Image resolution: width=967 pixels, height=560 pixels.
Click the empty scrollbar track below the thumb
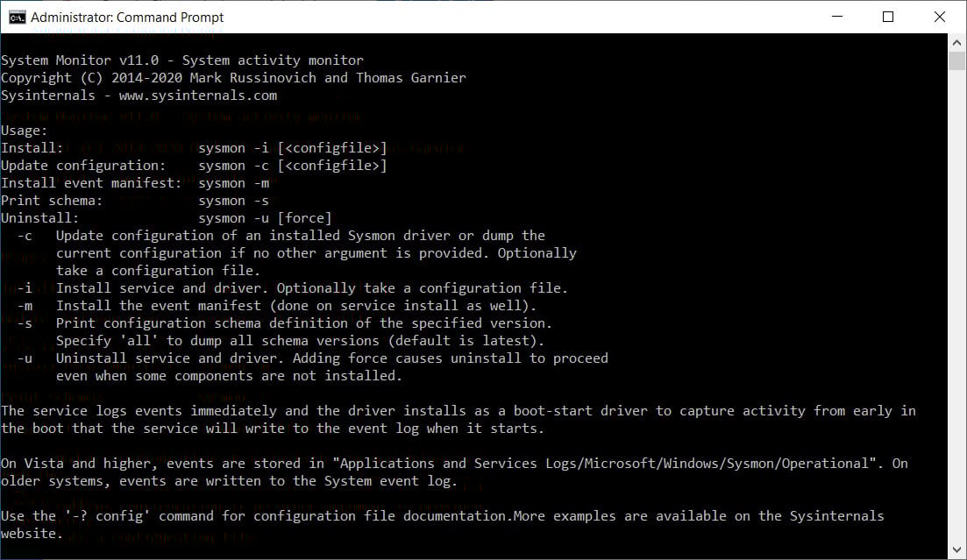957,307
